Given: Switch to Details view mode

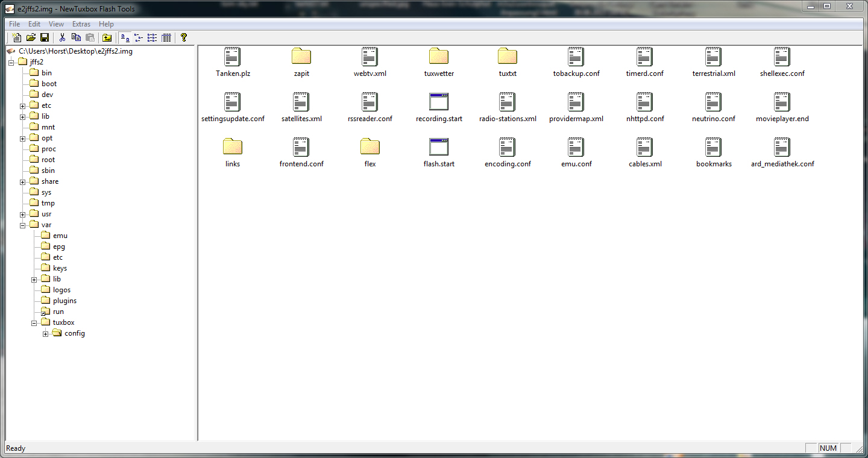Looking at the screenshot, I should [x=166, y=38].
